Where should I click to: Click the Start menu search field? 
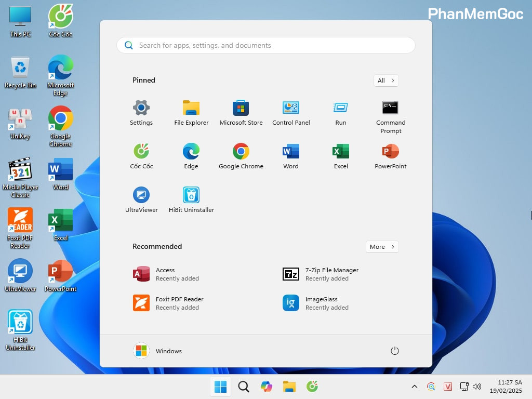point(265,45)
